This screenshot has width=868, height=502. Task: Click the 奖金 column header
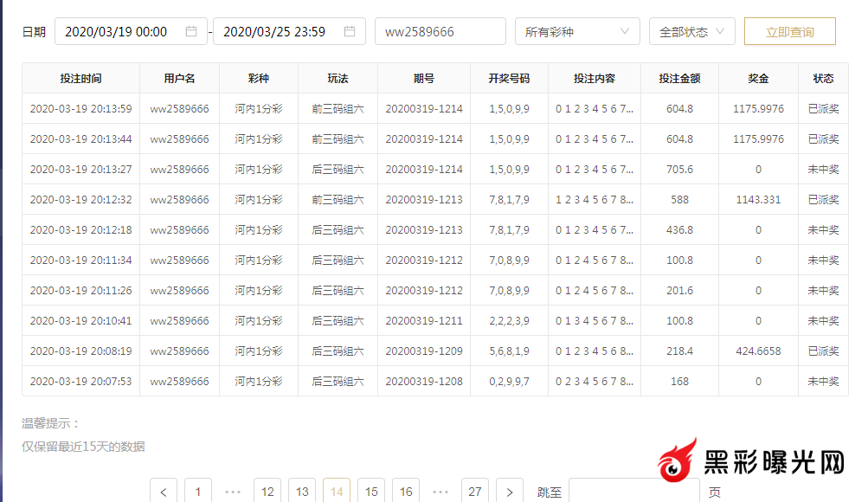[758, 79]
